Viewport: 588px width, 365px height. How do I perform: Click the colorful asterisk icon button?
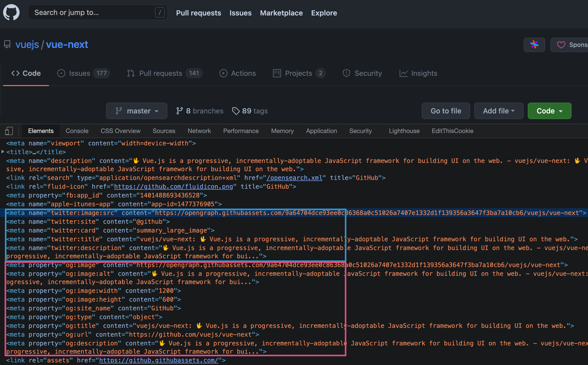point(534,45)
